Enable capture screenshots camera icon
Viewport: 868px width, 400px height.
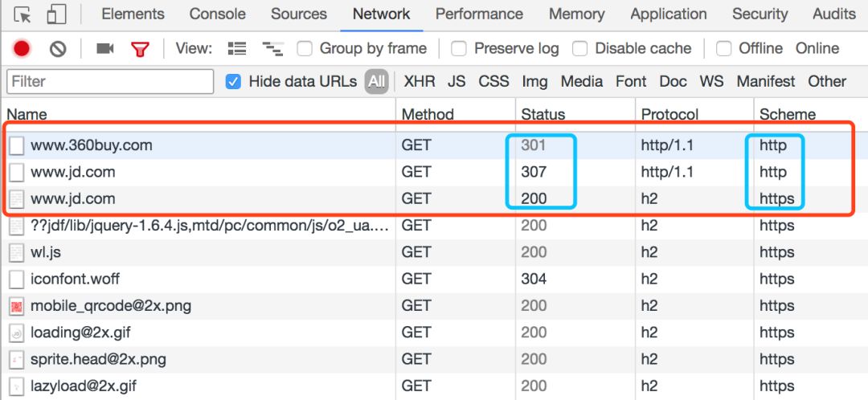pos(104,49)
